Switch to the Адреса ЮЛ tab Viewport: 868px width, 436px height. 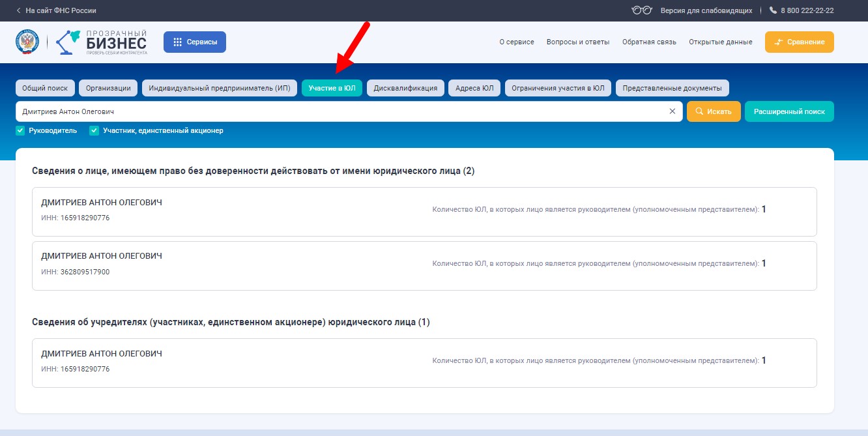pos(474,87)
